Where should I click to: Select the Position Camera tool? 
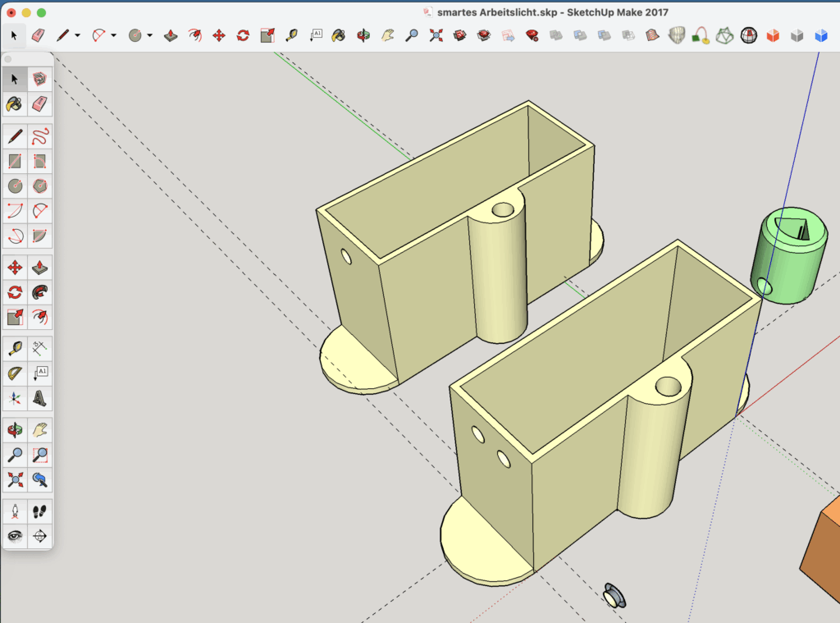click(15, 511)
